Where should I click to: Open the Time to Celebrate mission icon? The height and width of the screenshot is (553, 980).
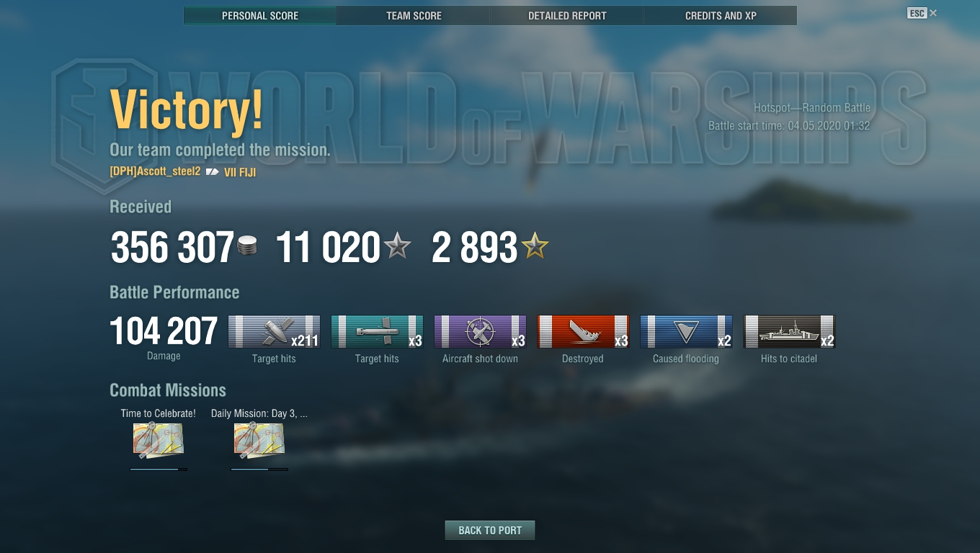(x=159, y=441)
